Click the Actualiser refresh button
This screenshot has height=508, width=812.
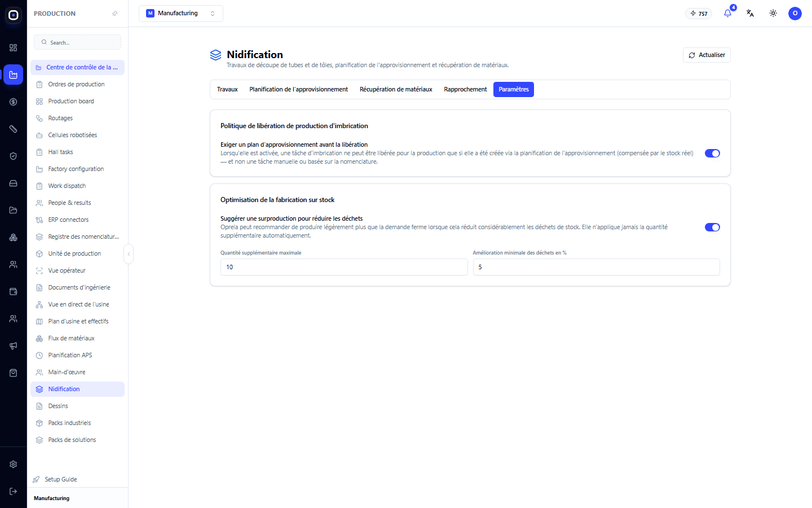pos(707,55)
